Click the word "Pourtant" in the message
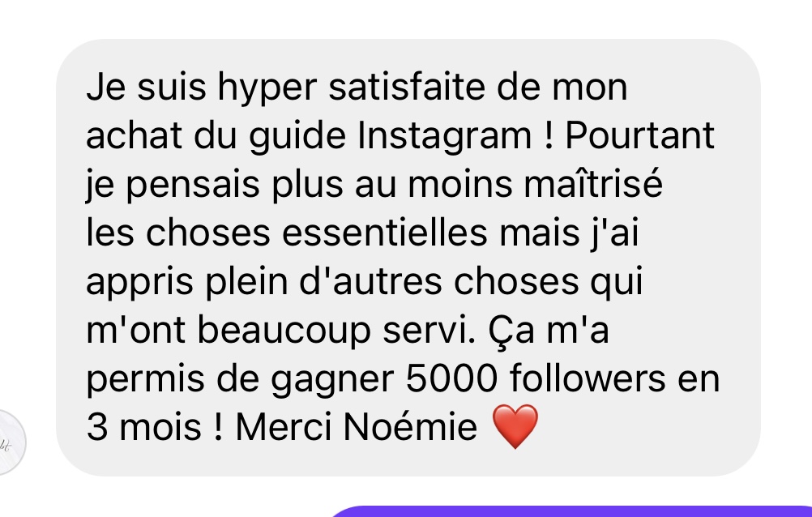Image resolution: width=812 pixels, height=517 pixels. click(x=639, y=135)
